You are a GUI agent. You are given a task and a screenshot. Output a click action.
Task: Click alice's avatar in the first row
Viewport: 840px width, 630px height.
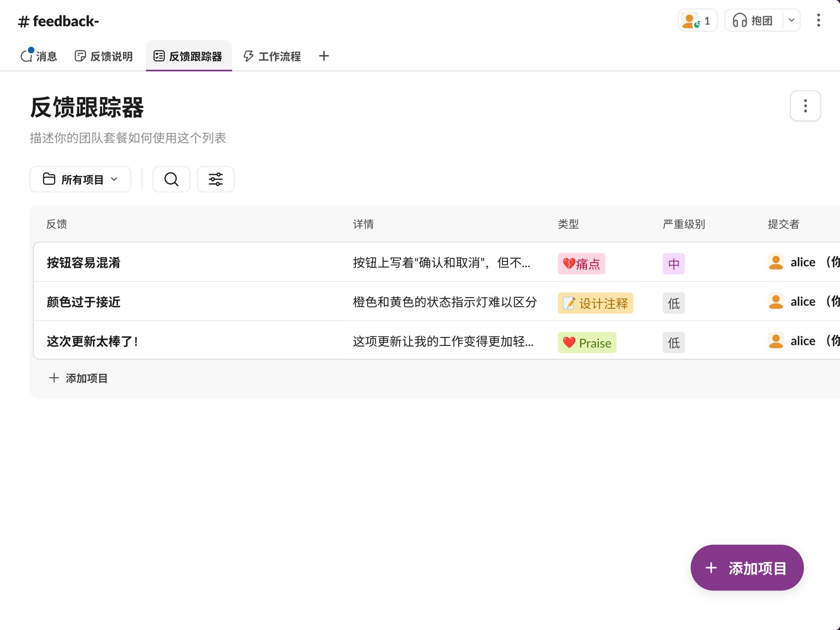click(775, 262)
